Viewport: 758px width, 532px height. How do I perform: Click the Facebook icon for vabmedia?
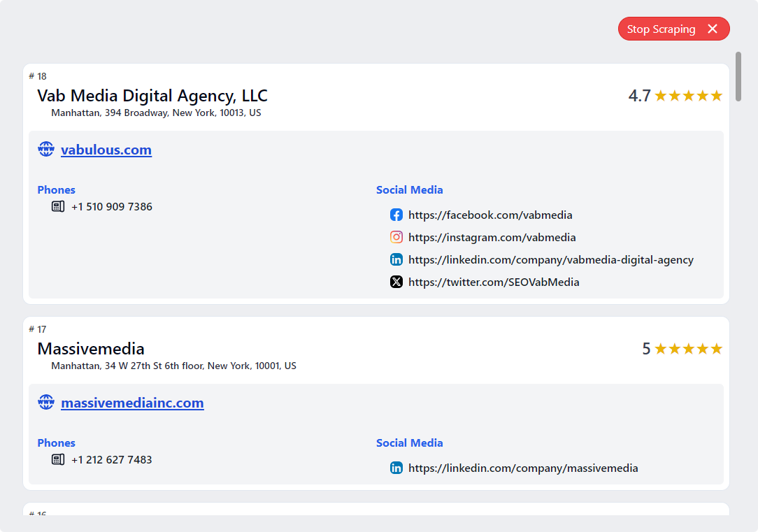point(396,215)
